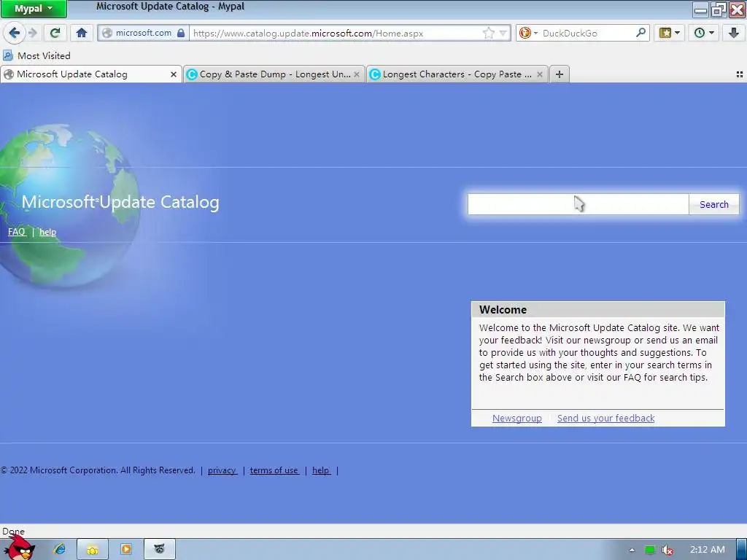Show all tabs list button
This screenshot has width=747, height=560.
(740, 74)
